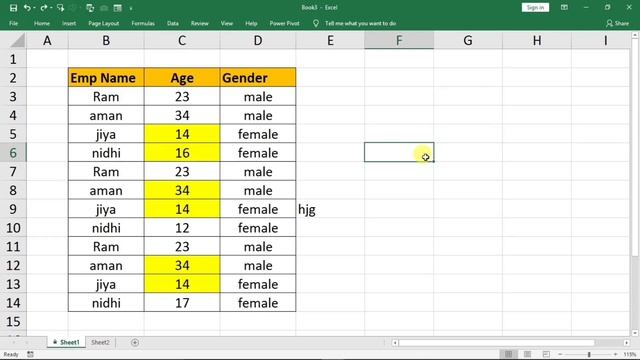
Task: Select the male cell in row 4
Action: 258,116
